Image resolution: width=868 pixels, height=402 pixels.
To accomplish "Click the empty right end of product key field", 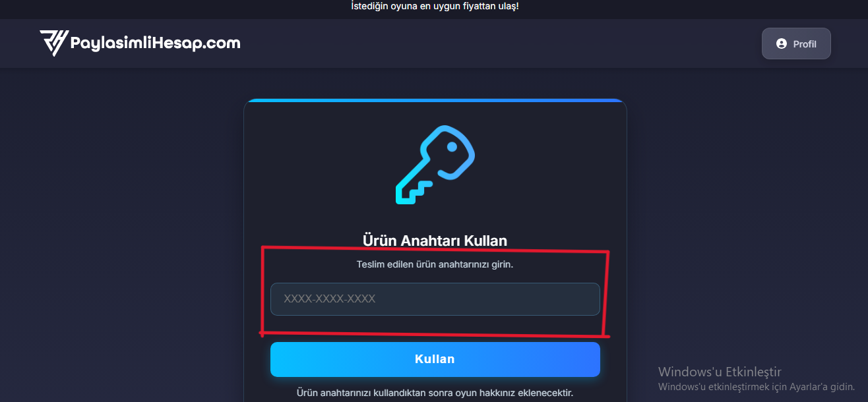I will [x=554, y=299].
